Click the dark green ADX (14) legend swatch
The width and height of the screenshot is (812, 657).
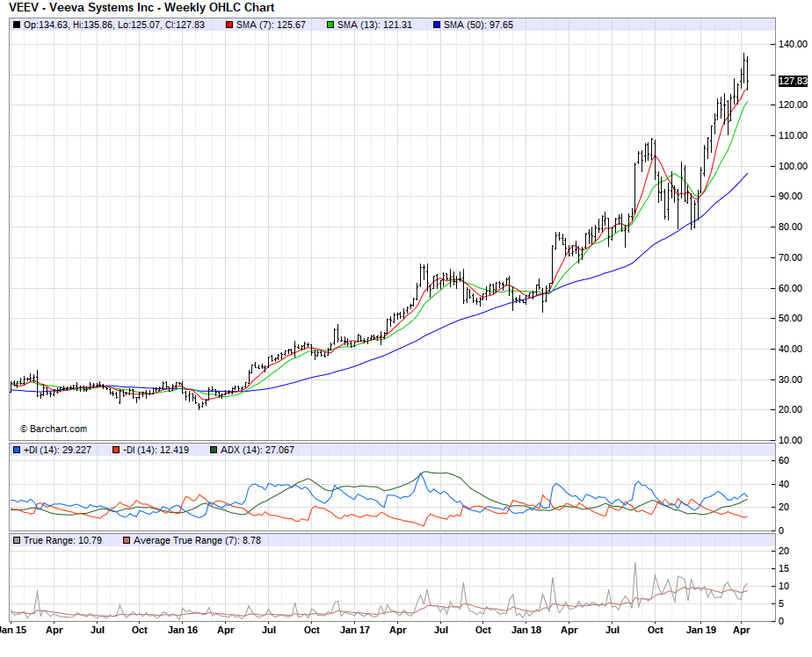[214, 450]
